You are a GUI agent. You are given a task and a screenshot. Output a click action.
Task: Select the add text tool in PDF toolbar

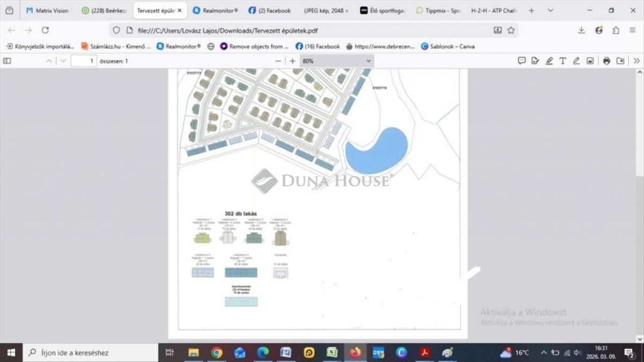point(562,61)
